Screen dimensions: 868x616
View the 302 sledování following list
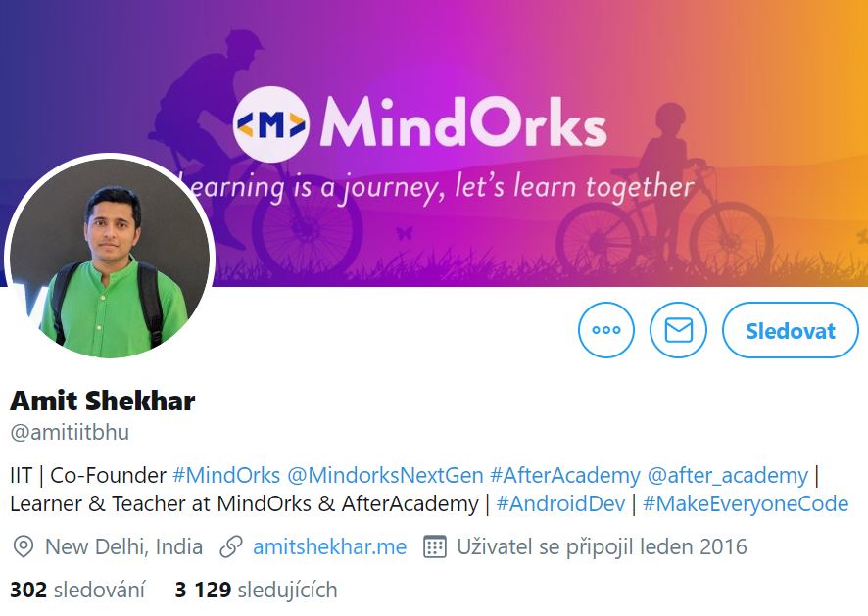click(77, 590)
